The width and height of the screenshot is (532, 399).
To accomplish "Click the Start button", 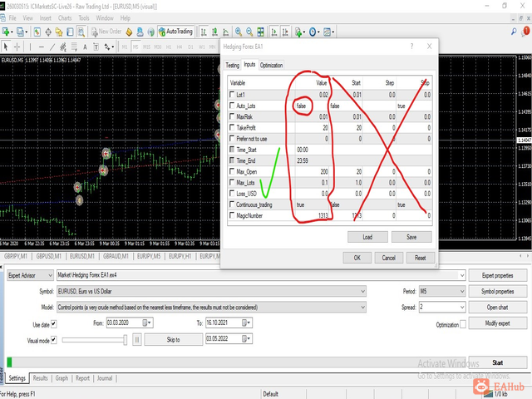I will (497, 362).
